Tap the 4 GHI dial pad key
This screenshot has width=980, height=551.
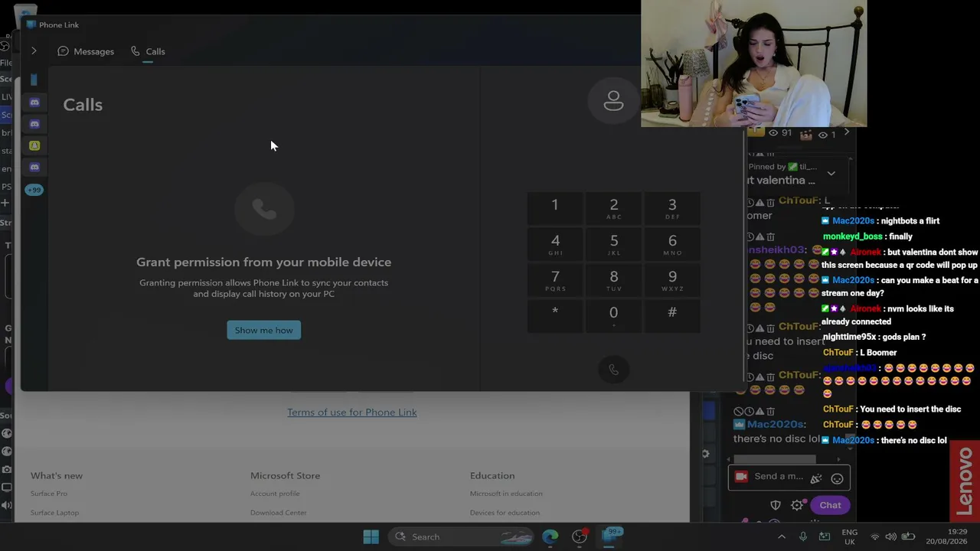coord(555,244)
